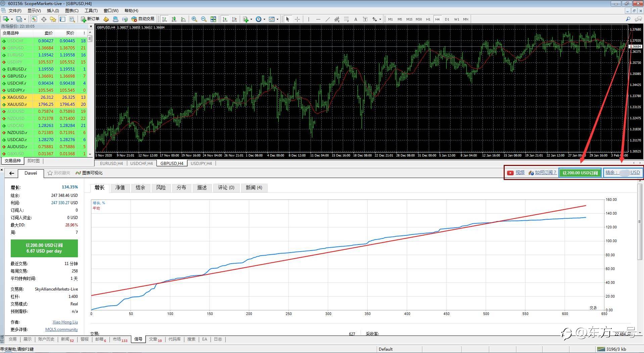Switch chart to line chart

click(x=183, y=19)
